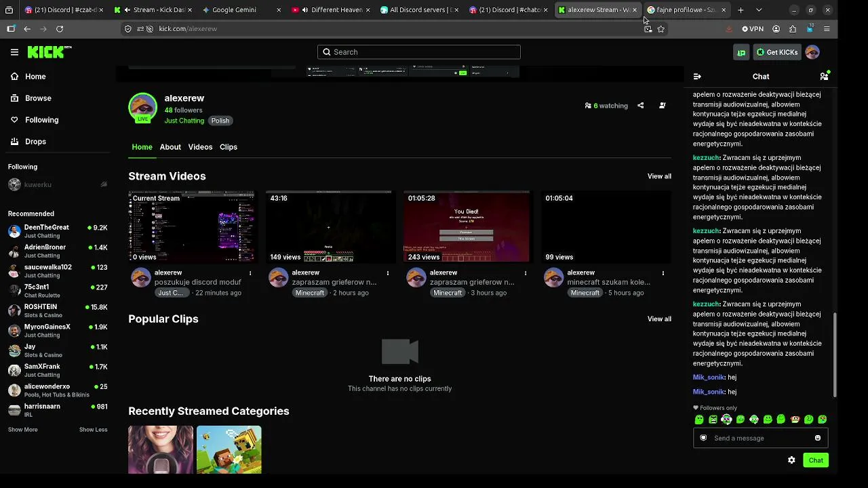
Task: Open ROSHTEIN recommended channel
Action: pyautogui.click(x=58, y=310)
